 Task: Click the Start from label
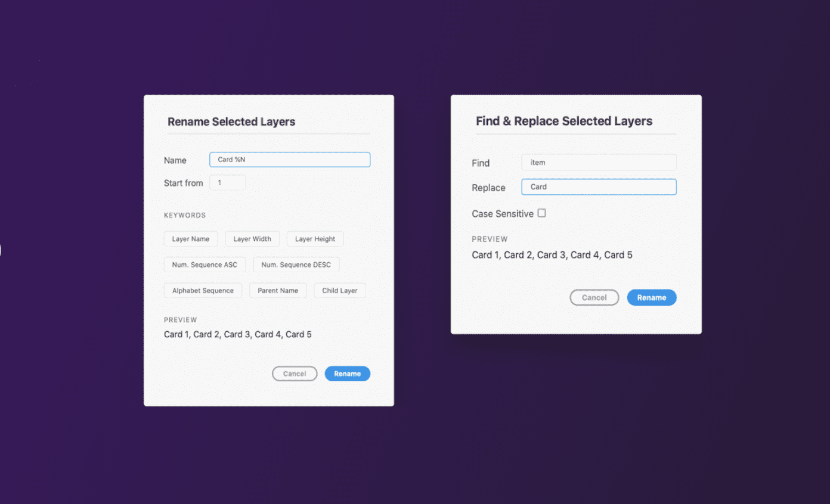click(184, 183)
